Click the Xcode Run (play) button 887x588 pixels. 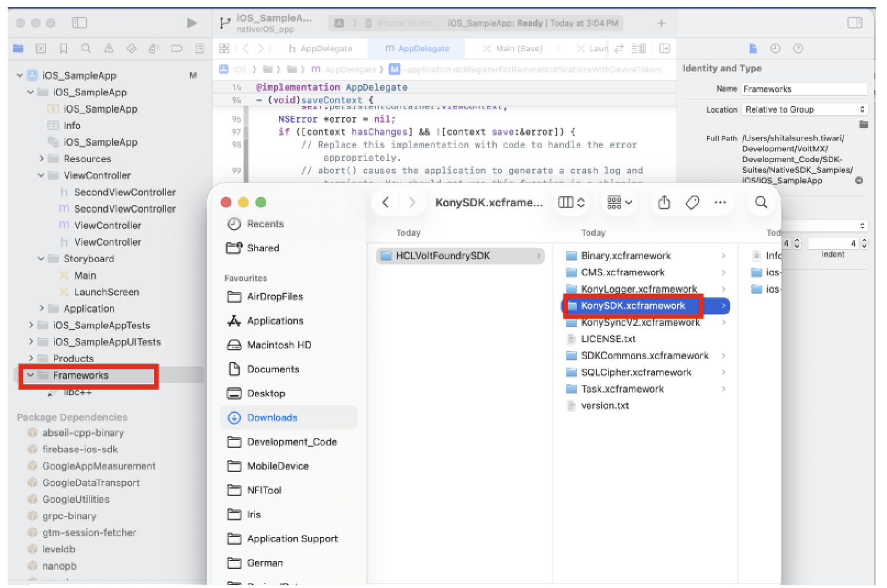(x=191, y=23)
